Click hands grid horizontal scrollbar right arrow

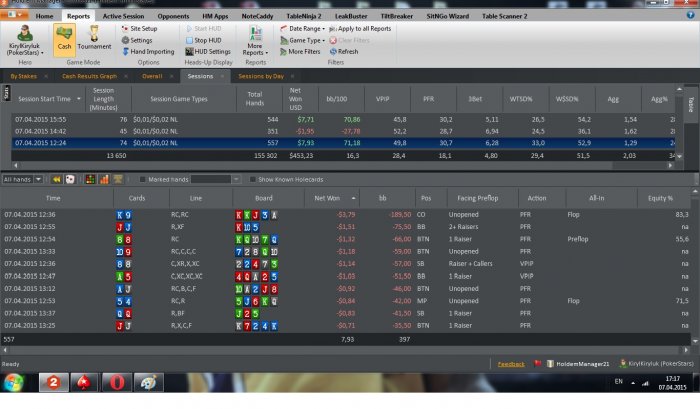pyautogui.click(x=687, y=350)
